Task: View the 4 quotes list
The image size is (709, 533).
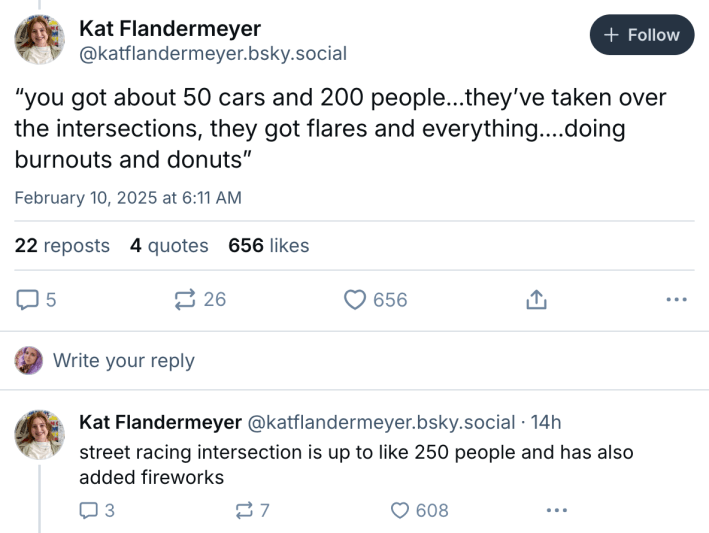Action: pos(169,245)
